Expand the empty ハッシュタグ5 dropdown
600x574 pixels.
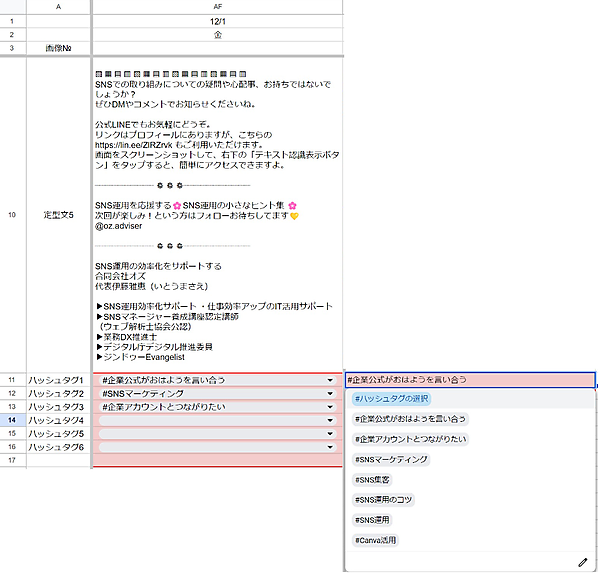pyautogui.click(x=330, y=435)
